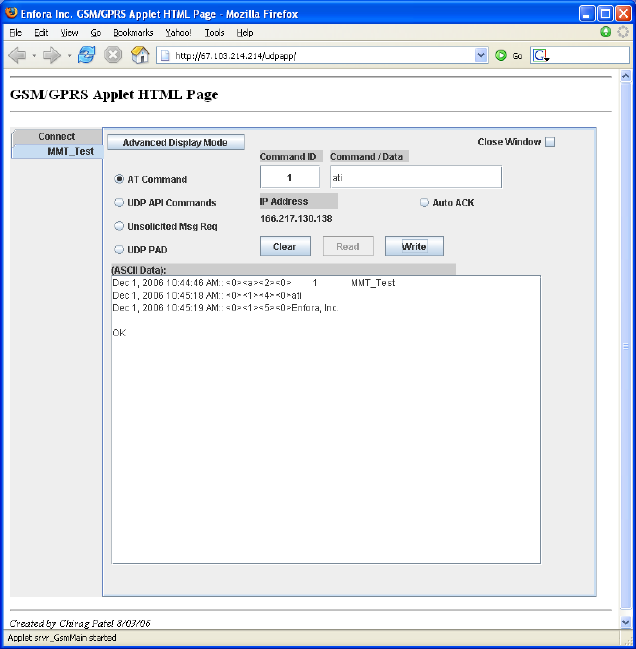
Task: Switch to the Connect tab
Action: point(57,136)
